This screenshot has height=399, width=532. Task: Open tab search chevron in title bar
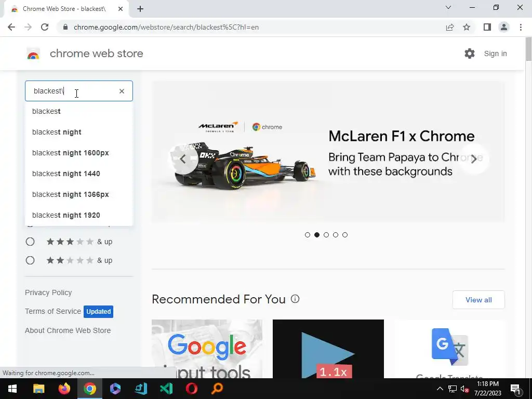448,7
